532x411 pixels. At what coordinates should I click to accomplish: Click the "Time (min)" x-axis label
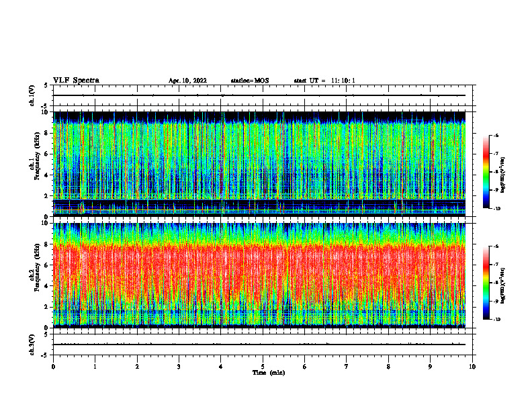click(269, 373)
